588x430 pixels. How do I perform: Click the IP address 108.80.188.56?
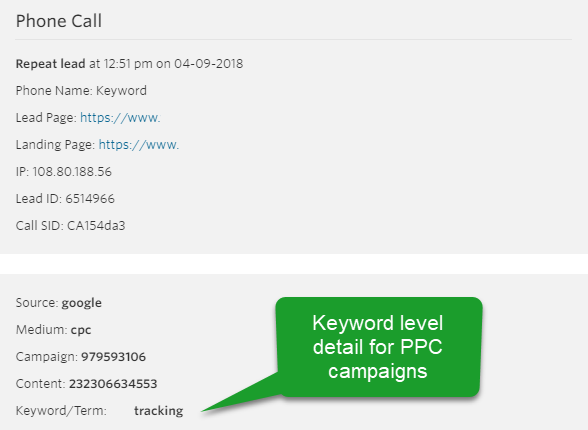(72, 172)
